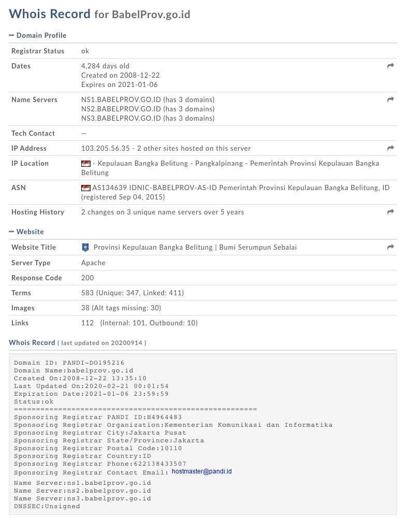
Task: Select the NS1.BABELPROV.GO.ID name server entry
Action: coord(148,99)
